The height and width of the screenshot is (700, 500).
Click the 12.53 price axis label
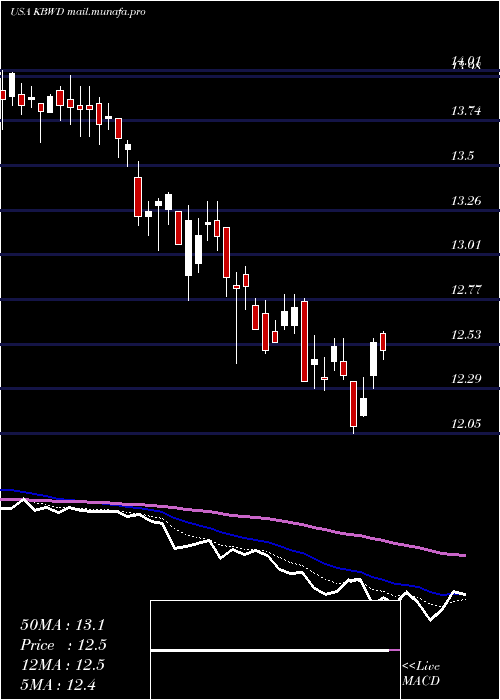tap(466, 334)
